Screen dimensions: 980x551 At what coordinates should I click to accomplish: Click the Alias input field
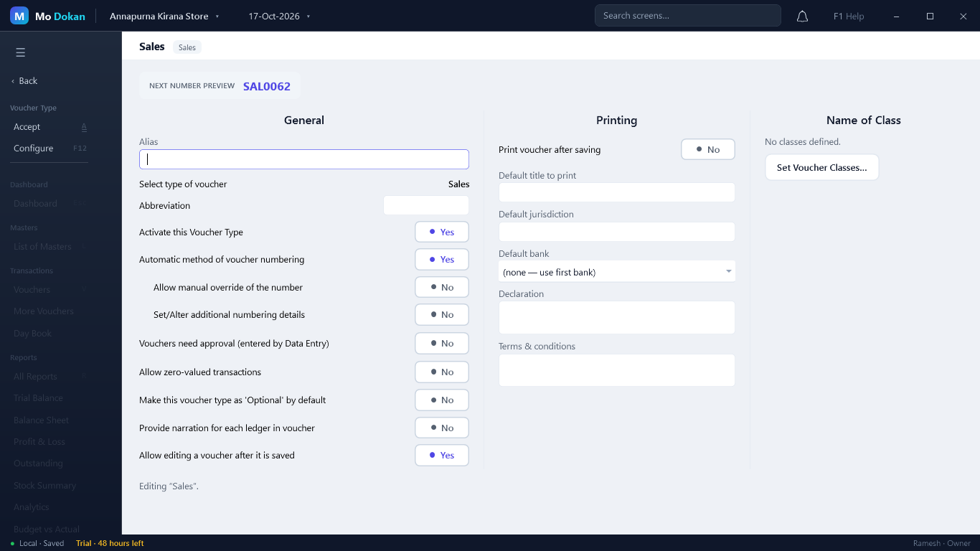(x=304, y=159)
